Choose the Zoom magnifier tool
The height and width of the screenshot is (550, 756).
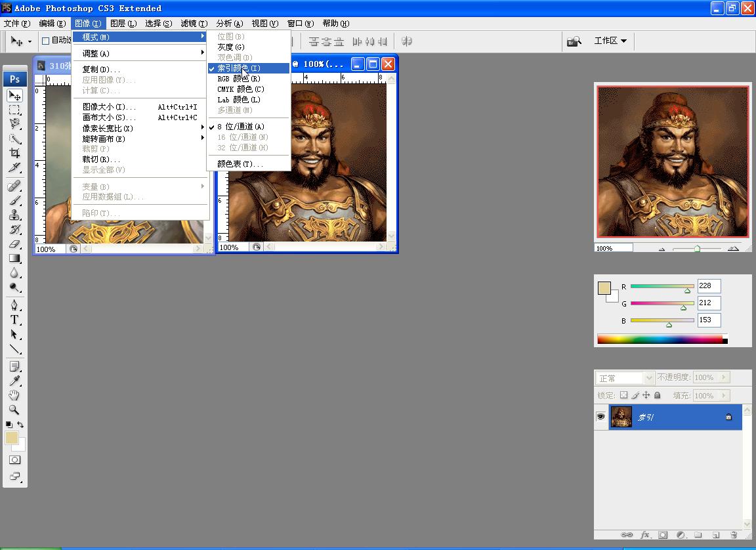(x=14, y=410)
